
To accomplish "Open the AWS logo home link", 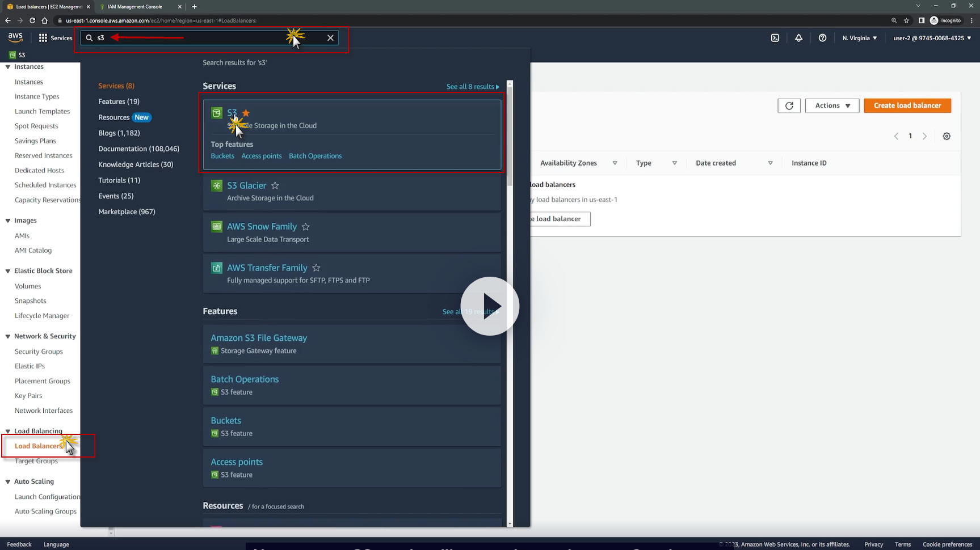I will pyautogui.click(x=15, y=37).
